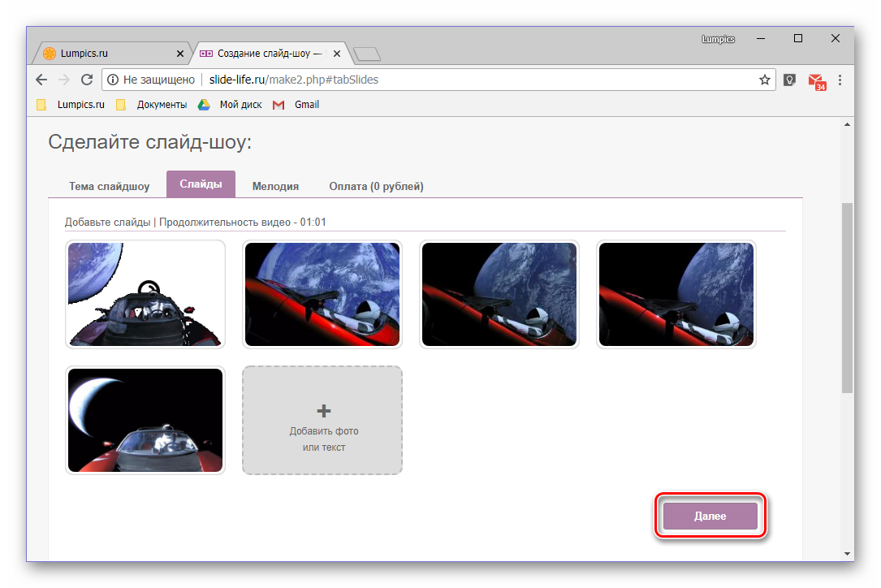Click 'Добавить фото или текст' tile
Image resolution: width=881 pixels, height=588 pixels.
322,420
